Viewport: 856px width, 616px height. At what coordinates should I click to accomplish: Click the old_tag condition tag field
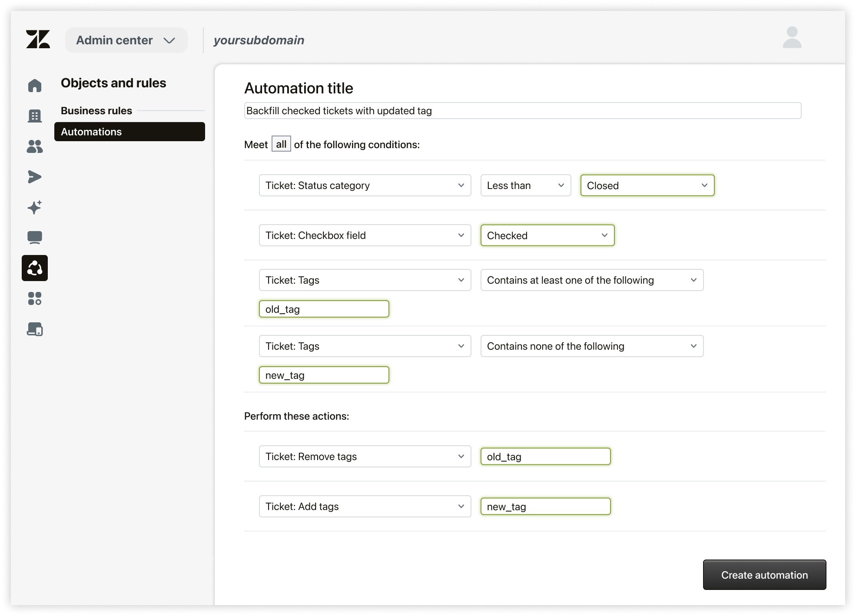[x=324, y=309]
